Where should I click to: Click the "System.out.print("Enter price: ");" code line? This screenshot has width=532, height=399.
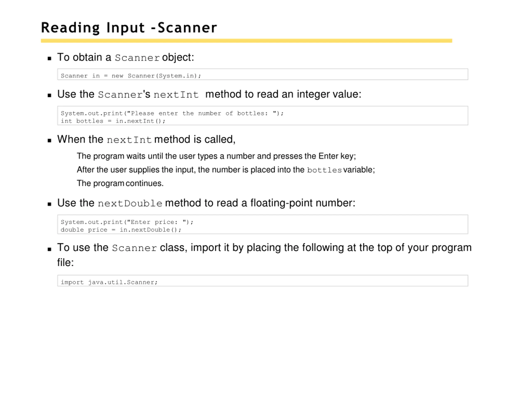tap(127, 222)
